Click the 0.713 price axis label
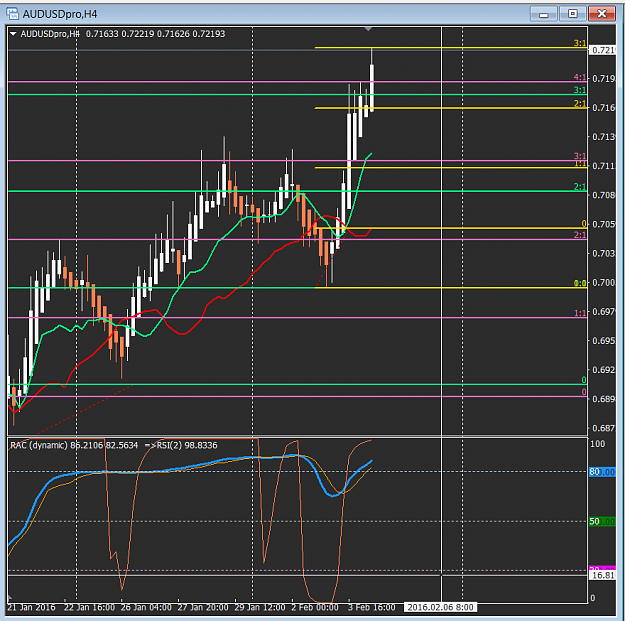The image size is (625, 621). [x=603, y=137]
